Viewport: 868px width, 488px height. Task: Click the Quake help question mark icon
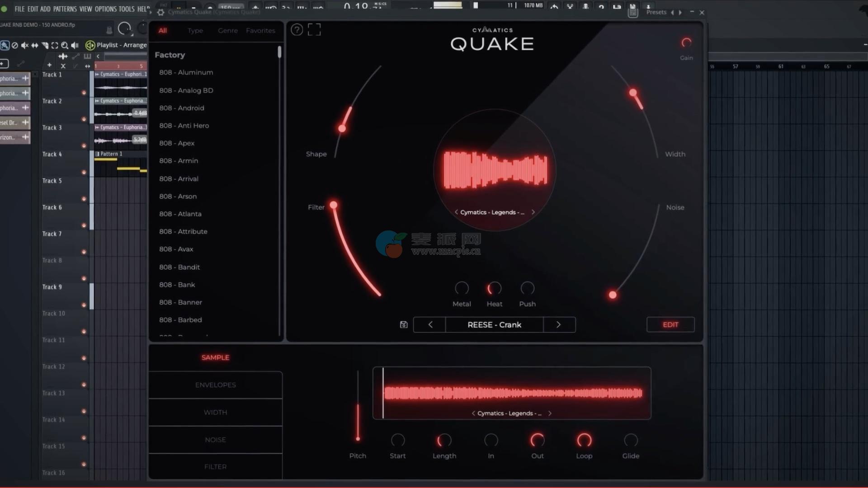(x=297, y=30)
